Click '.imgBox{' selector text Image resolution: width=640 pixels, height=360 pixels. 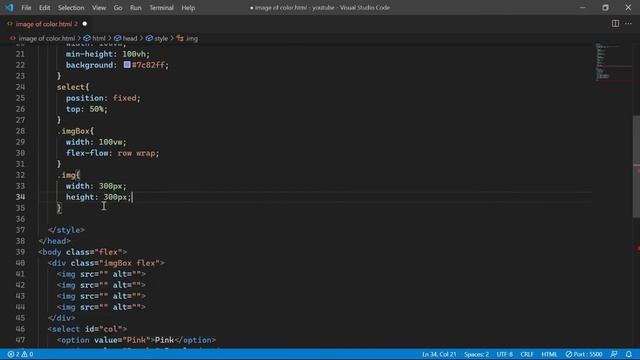76,131
